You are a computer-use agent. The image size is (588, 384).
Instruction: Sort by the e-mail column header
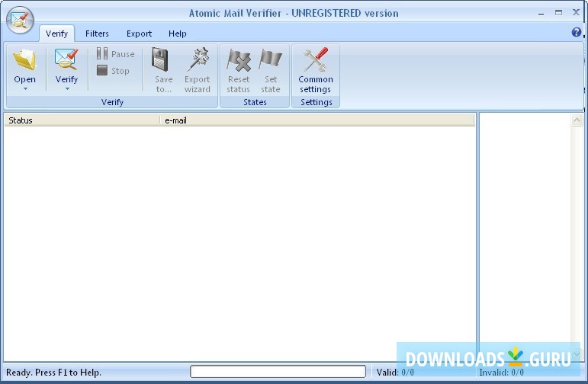click(317, 120)
